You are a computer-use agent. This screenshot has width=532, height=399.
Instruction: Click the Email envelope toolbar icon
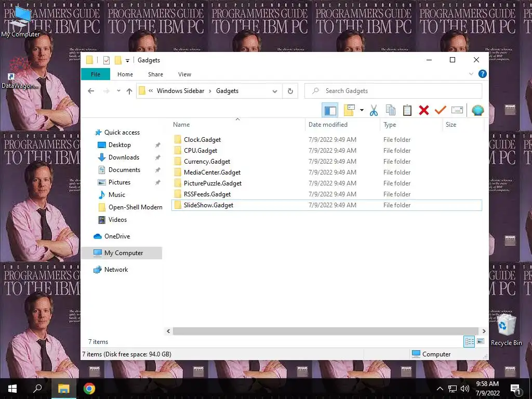pos(457,110)
